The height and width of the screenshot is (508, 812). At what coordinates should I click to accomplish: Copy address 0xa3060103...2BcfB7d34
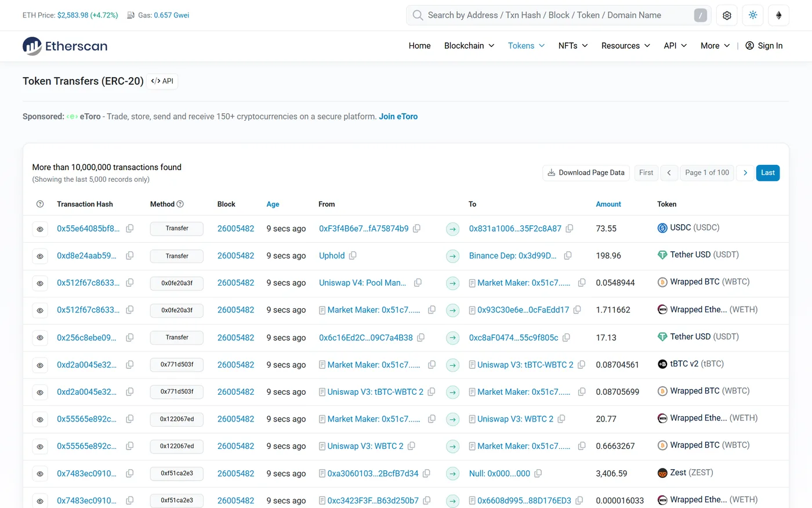click(426, 473)
